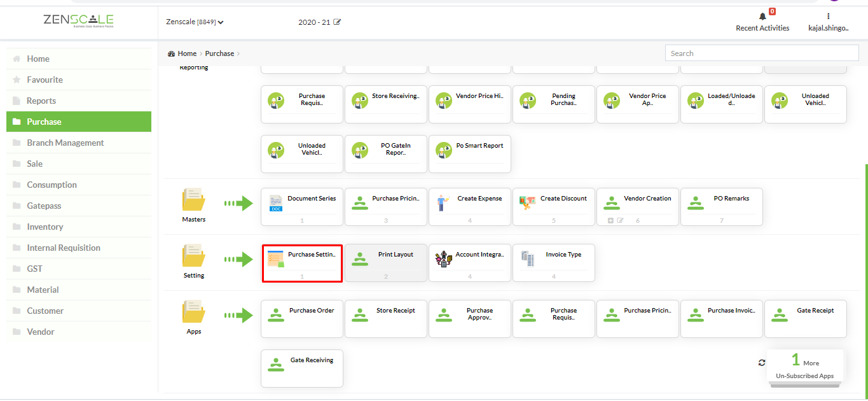Open the Create Expense tile

pos(470,207)
